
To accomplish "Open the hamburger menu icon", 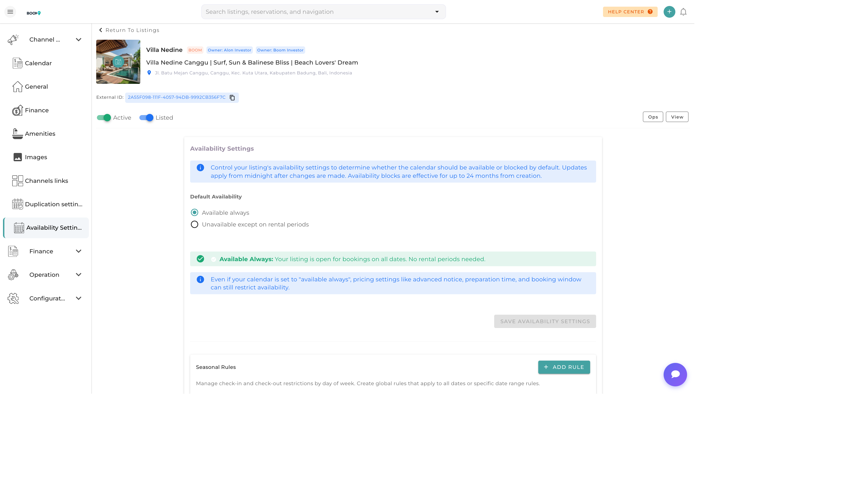I will tap(10, 12).
